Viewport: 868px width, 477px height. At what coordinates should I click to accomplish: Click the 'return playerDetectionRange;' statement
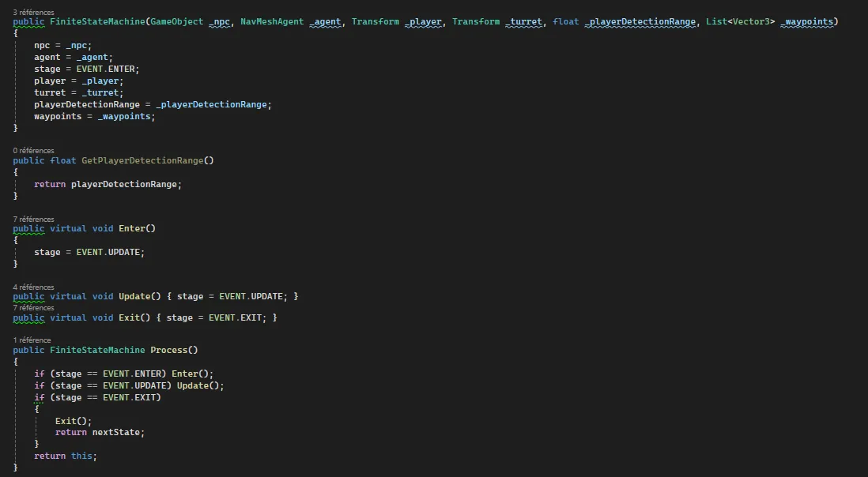click(108, 184)
